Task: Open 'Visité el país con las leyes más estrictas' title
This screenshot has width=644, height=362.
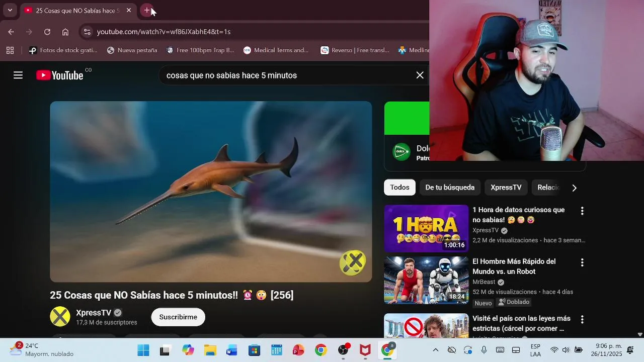Action: point(521,323)
